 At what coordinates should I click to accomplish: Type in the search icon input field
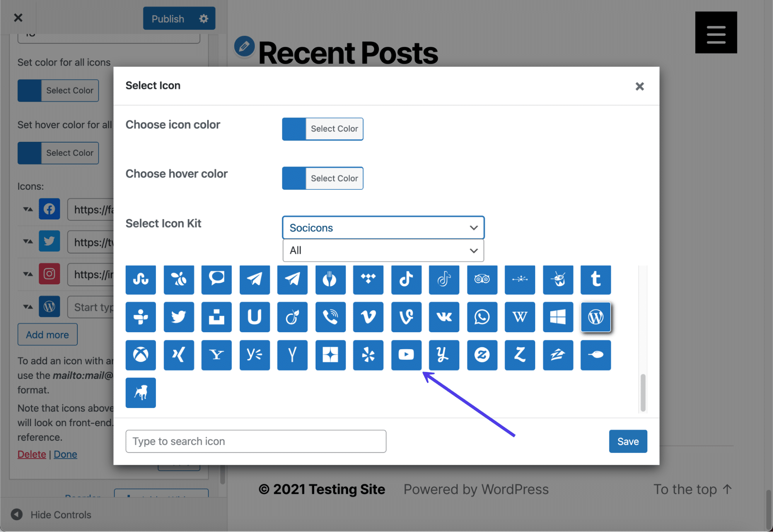(x=256, y=441)
